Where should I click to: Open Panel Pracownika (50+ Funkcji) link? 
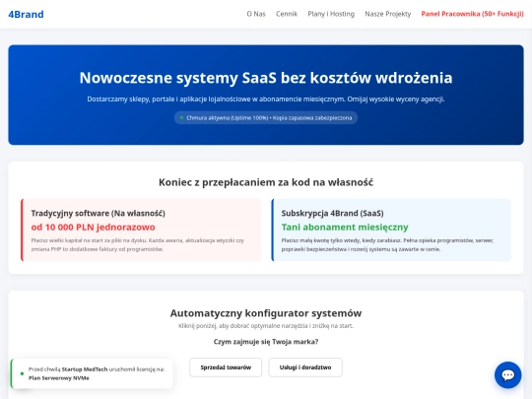click(x=472, y=14)
